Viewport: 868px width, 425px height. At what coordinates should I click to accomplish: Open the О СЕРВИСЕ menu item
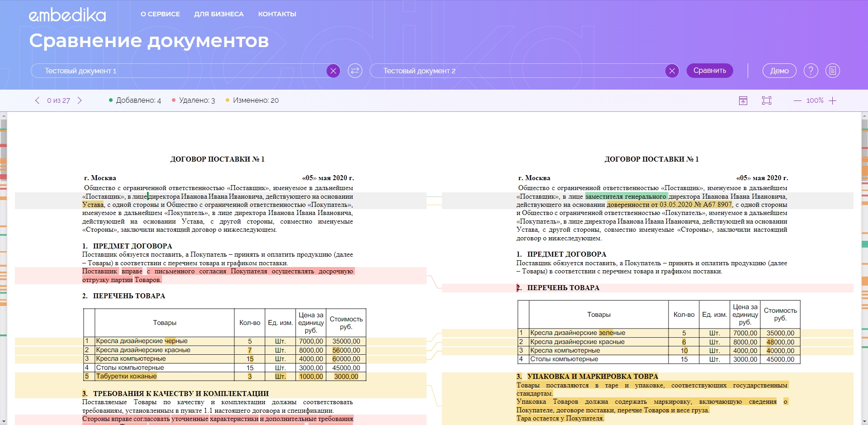point(160,14)
